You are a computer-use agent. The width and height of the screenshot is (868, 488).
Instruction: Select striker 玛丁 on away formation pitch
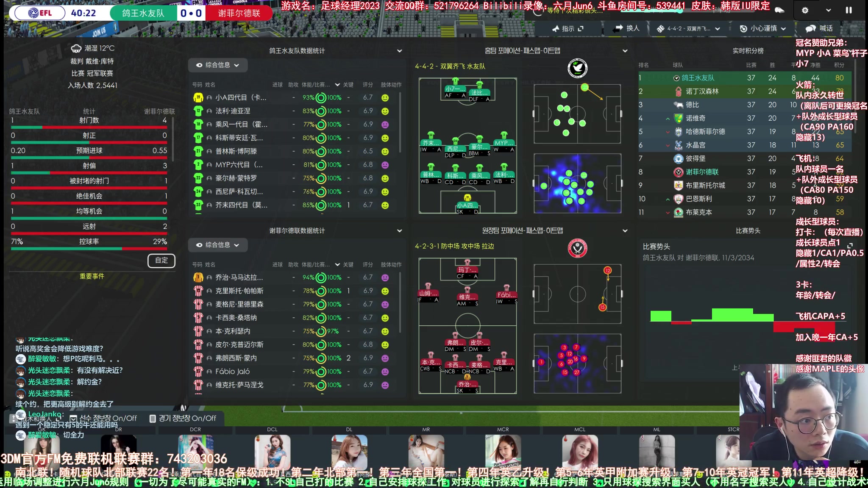click(x=467, y=269)
